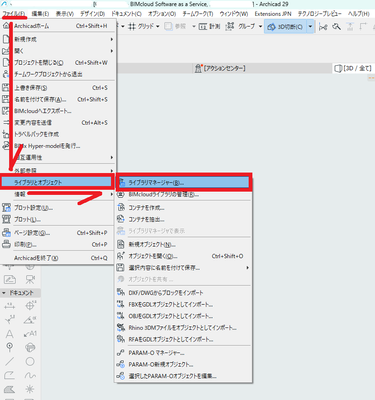Image resolution: width=375 pixels, height=400 pixels.
Task: Choose 変更内容を送信
Action: (x=58, y=123)
